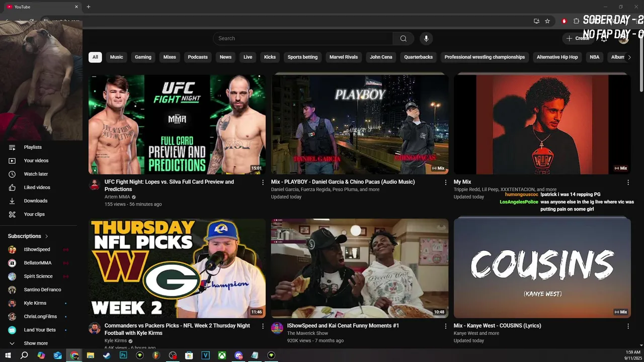Open IShowSpeed and Kai Cenat Funny Moments title
This screenshot has width=644, height=362.
pos(343,326)
